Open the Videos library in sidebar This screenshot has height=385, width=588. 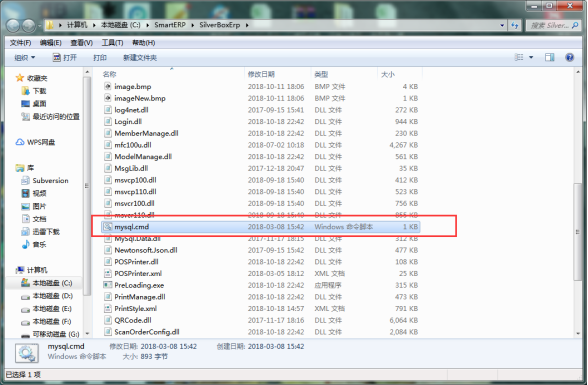(34, 193)
